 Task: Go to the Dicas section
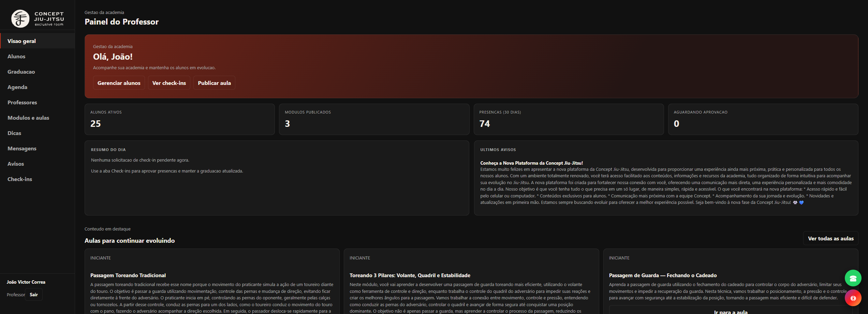[38, 133]
